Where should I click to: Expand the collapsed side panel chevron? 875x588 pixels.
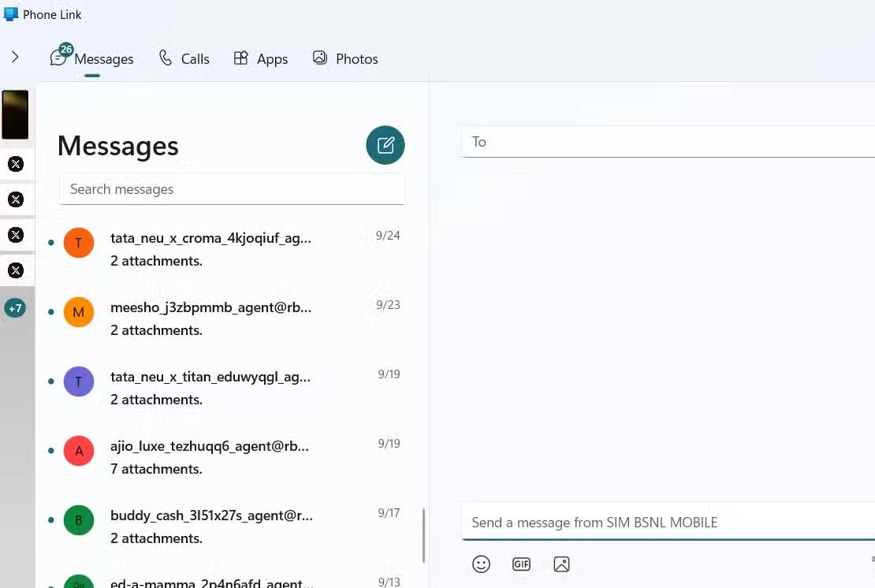pyautogui.click(x=15, y=58)
